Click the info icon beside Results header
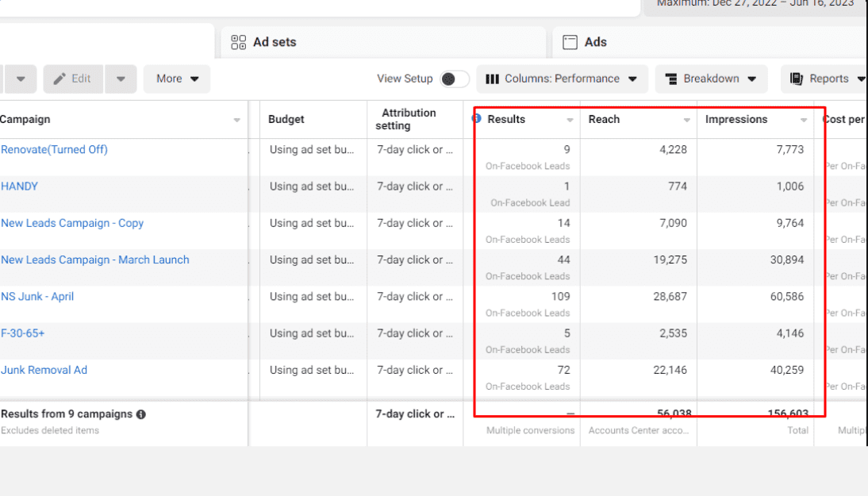Screen dimensions: 868x496 pos(477,119)
